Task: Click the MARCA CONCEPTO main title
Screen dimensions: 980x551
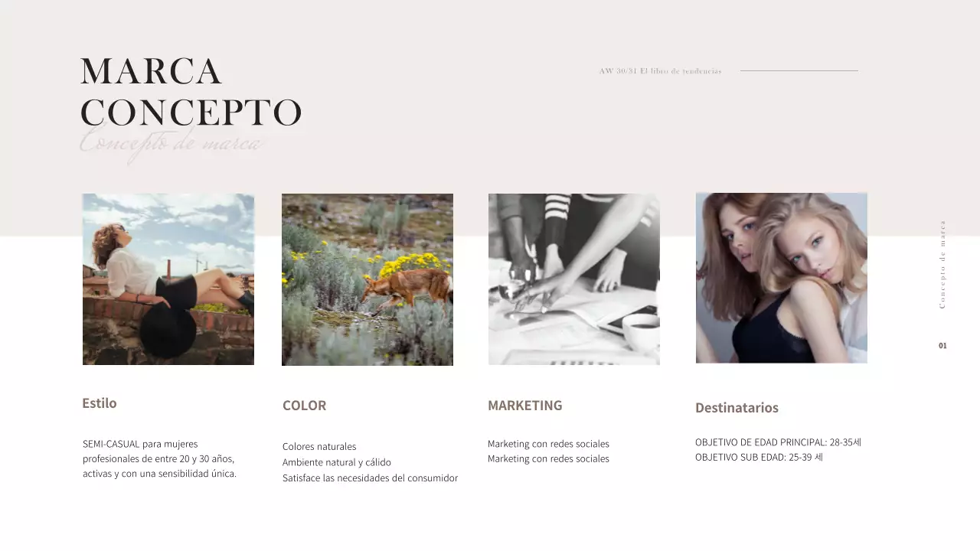Action: click(191, 92)
